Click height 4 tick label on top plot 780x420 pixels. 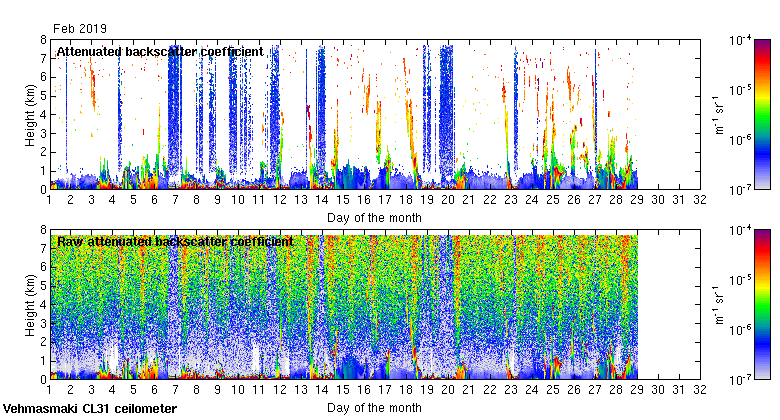pos(43,114)
